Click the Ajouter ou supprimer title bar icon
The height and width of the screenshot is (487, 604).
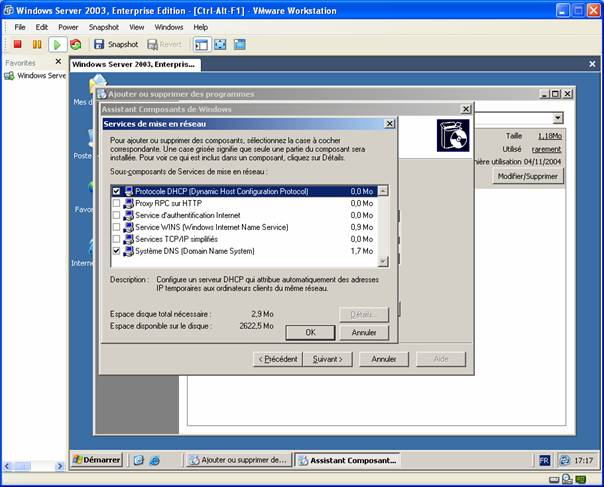102,94
